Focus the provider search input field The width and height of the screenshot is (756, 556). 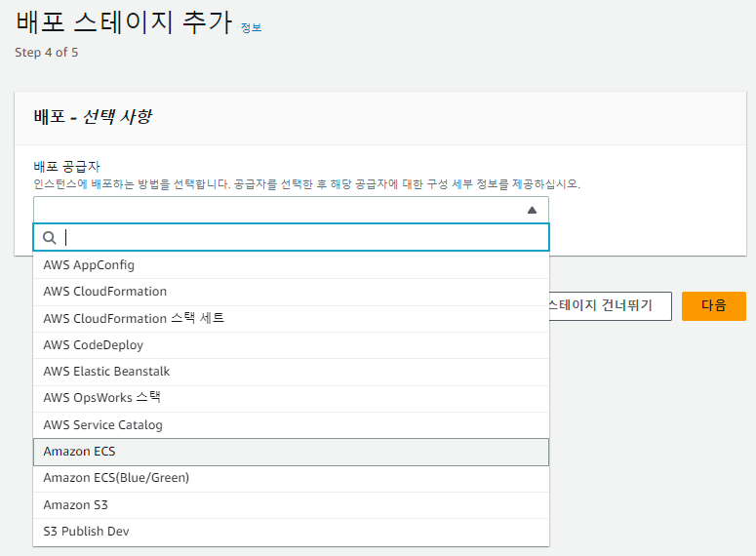[x=292, y=237]
